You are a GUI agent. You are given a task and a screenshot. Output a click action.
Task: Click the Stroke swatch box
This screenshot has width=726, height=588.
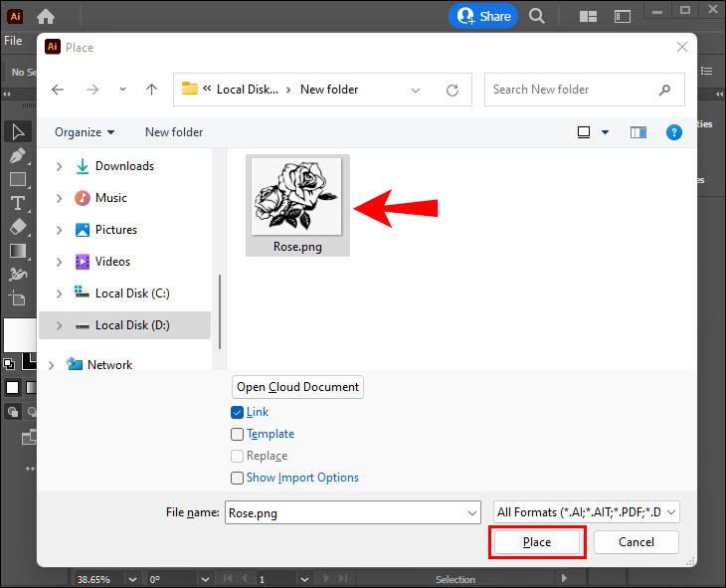pyautogui.click(x=30, y=361)
